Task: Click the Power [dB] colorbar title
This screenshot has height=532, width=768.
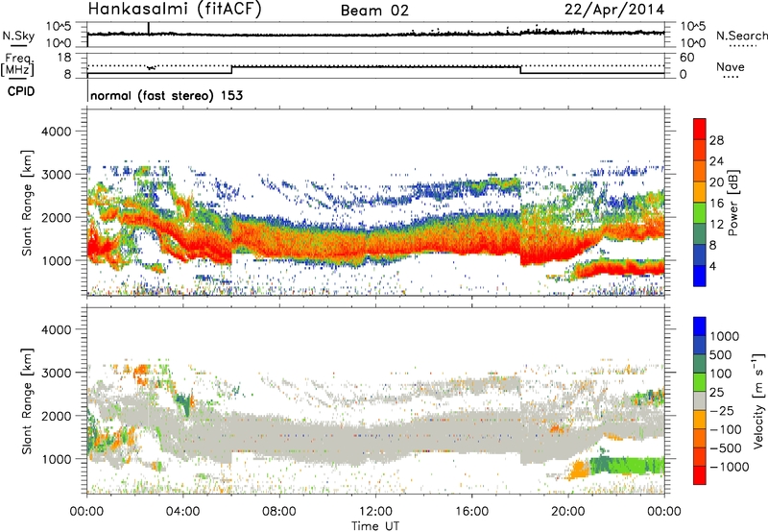Action: click(x=732, y=203)
